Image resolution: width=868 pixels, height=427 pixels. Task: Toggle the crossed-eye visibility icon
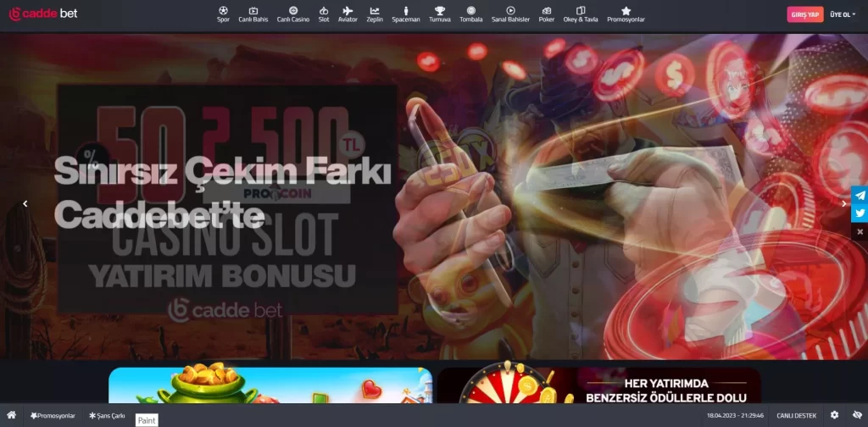click(857, 415)
